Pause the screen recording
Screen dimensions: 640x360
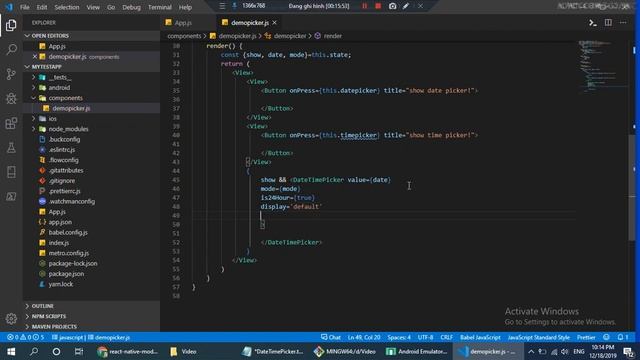point(364,6)
